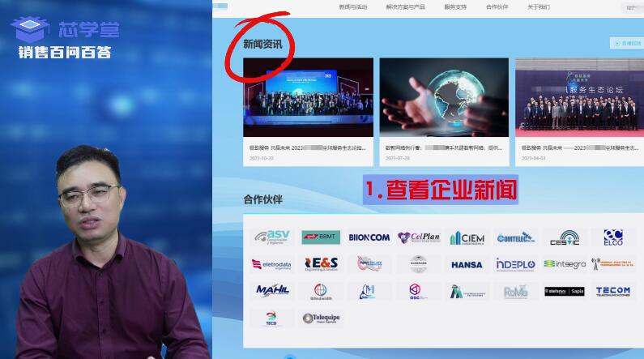Select the CelPlan partner logo

pos(418,237)
